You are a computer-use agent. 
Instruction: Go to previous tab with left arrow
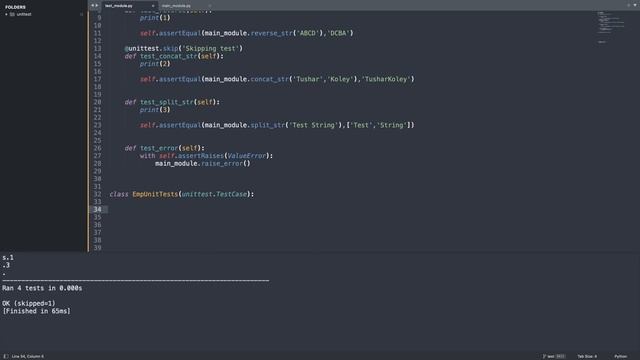pos(92,5)
